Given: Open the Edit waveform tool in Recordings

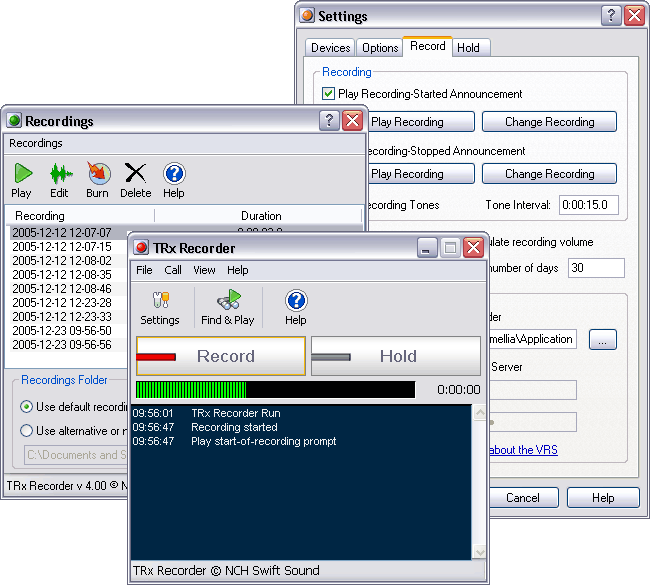Looking at the screenshot, I should [x=61, y=173].
